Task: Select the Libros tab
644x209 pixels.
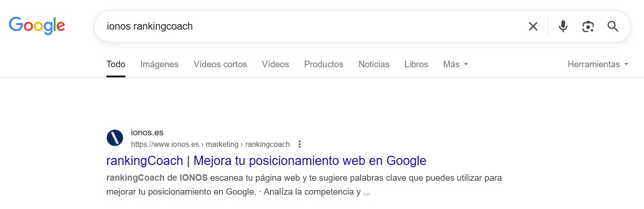Action: (x=416, y=64)
